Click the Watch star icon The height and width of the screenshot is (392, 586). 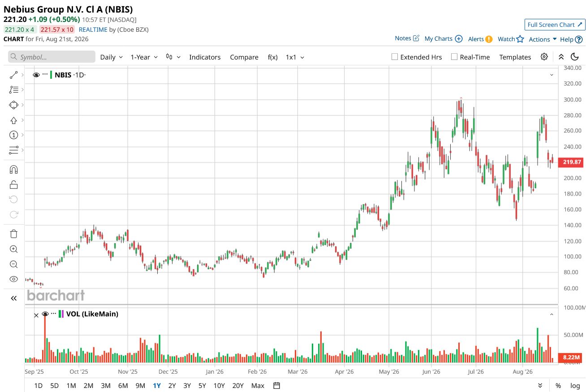coord(520,39)
